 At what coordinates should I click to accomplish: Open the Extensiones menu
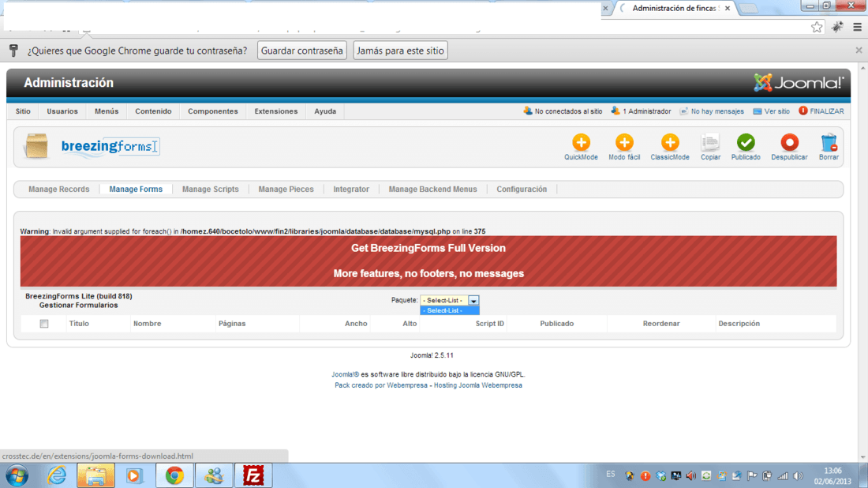[275, 111]
